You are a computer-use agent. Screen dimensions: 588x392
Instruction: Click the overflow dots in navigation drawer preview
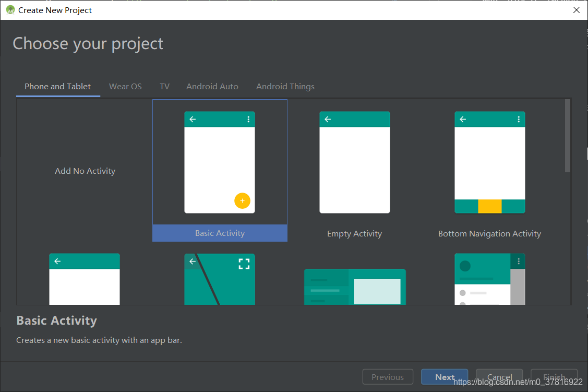(x=519, y=261)
